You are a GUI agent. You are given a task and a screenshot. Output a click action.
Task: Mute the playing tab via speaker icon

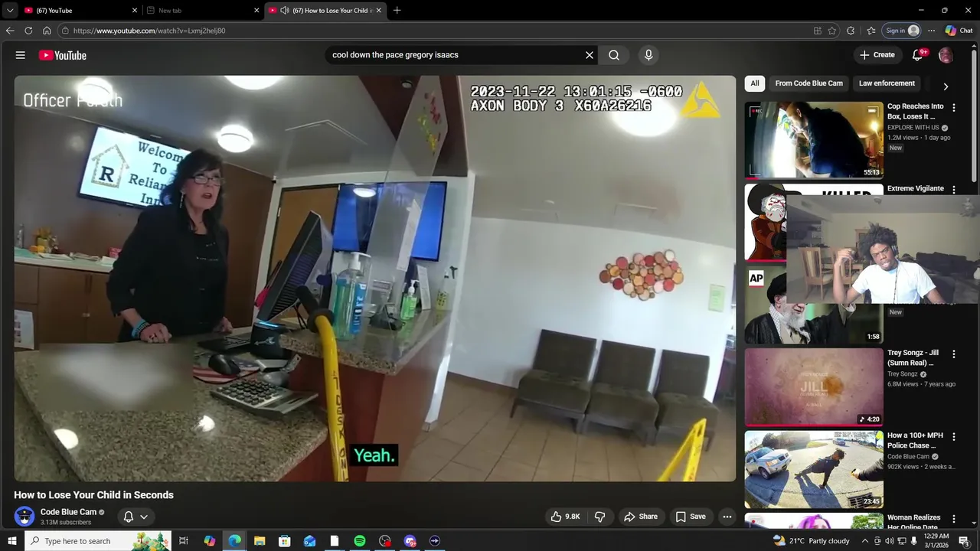pos(284,10)
